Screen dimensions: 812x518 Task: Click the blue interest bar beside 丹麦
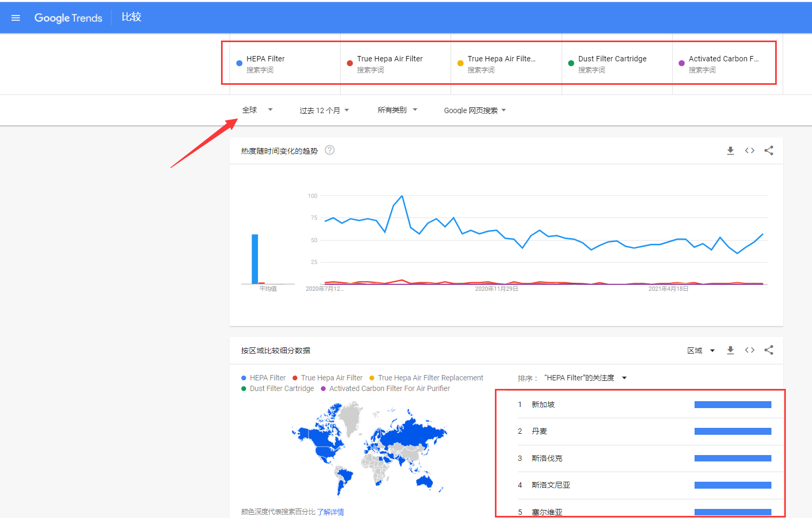point(732,431)
